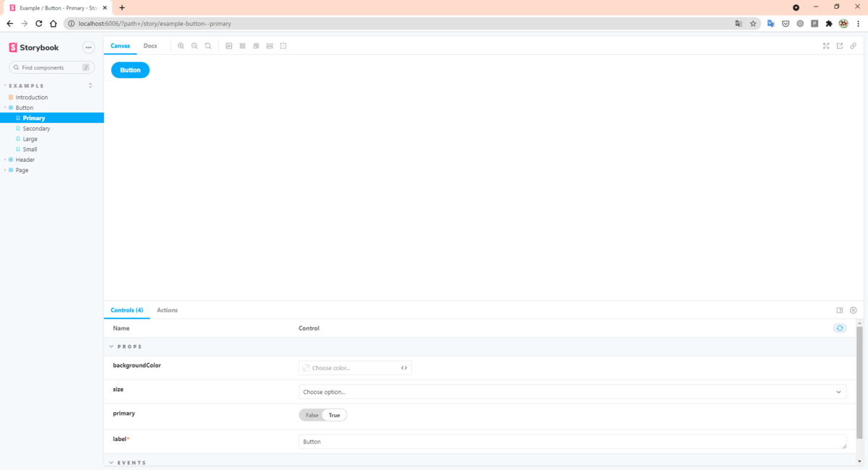This screenshot has width=868, height=470.
Task: Click the browser back arrow
Action: tap(10, 24)
